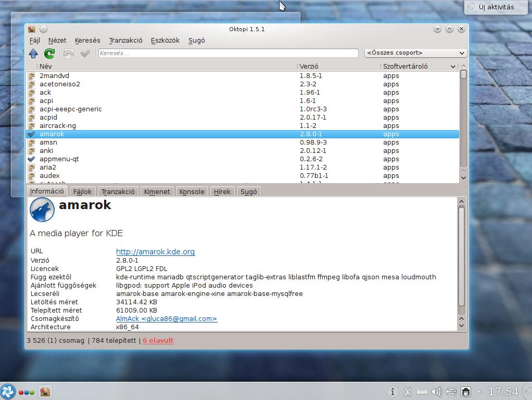Click the 17:54 clock in panel
Screen dimensions: 532x400
(503, 392)
